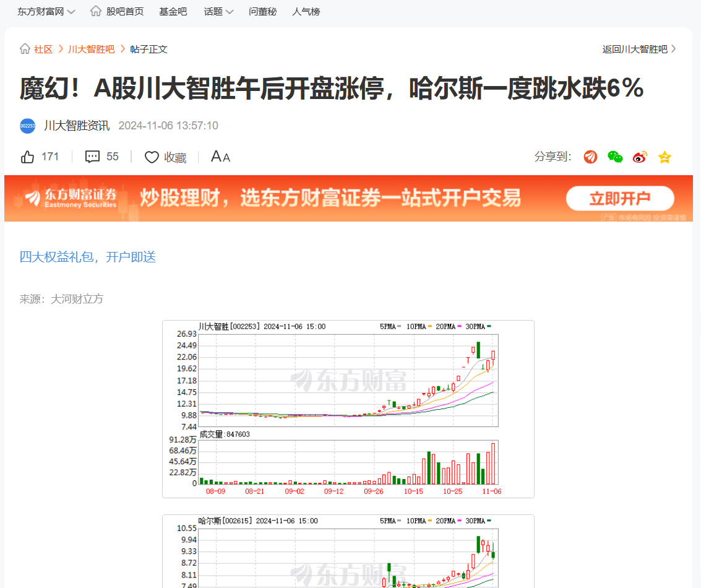This screenshot has height=588, width=701.
Task: Switch to 基金吧 in the top navigation
Action: (173, 11)
